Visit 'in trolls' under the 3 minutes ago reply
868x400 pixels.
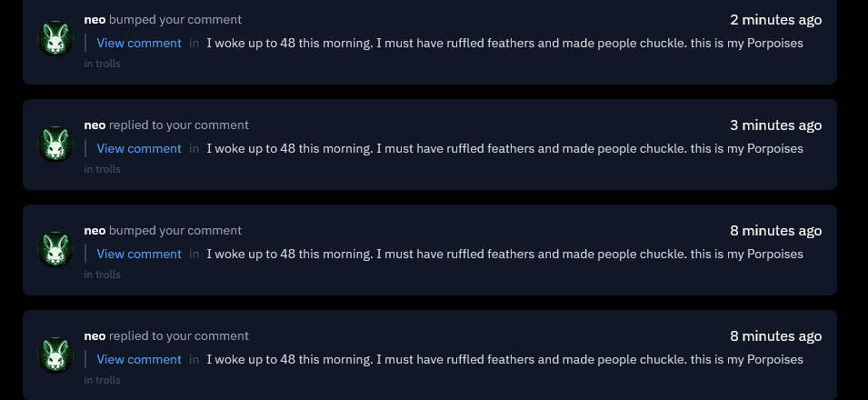pyautogui.click(x=103, y=169)
